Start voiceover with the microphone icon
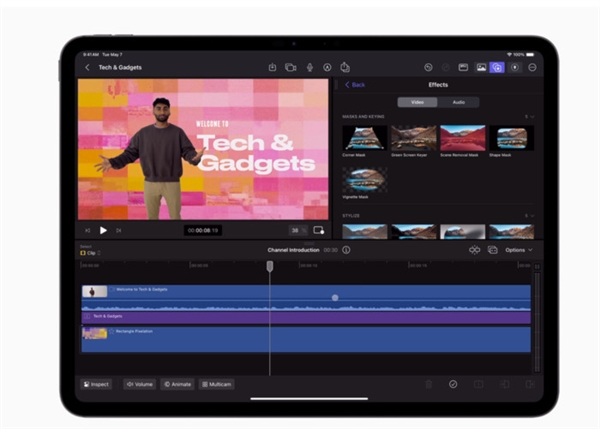 pos(309,67)
